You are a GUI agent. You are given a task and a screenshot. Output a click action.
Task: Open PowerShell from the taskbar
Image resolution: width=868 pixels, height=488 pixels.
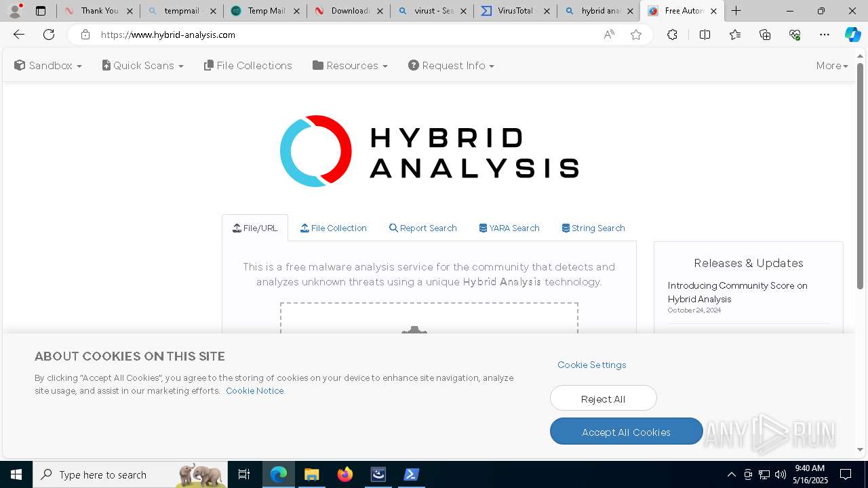click(411, 474)
